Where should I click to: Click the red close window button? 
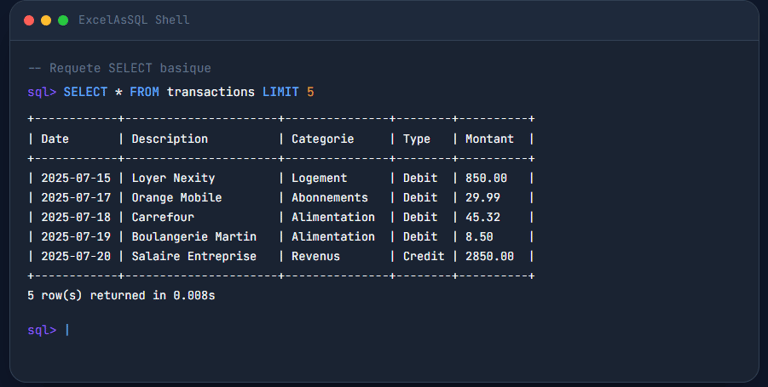29,20
